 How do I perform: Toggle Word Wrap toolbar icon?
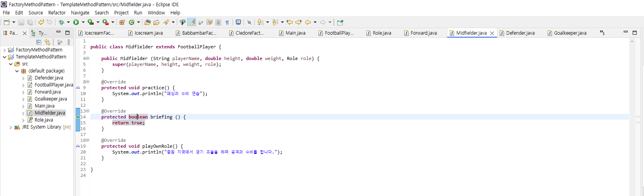click(x=210, y=22)
